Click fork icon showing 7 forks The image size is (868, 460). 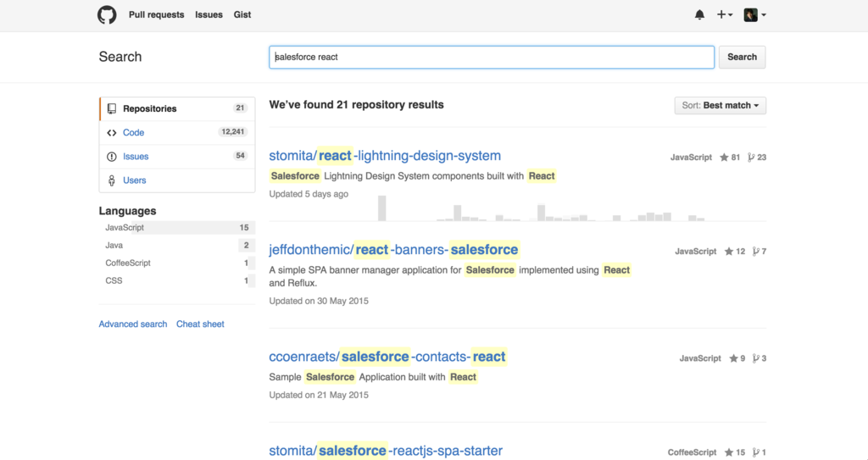click(x=755, y=252)
